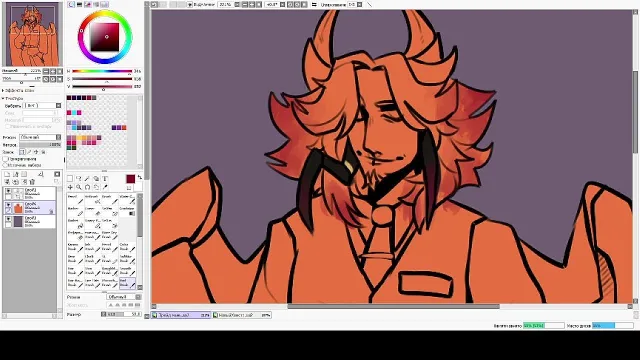
Task: Hide the top layer with eye icon
Action: pos(8,191)
